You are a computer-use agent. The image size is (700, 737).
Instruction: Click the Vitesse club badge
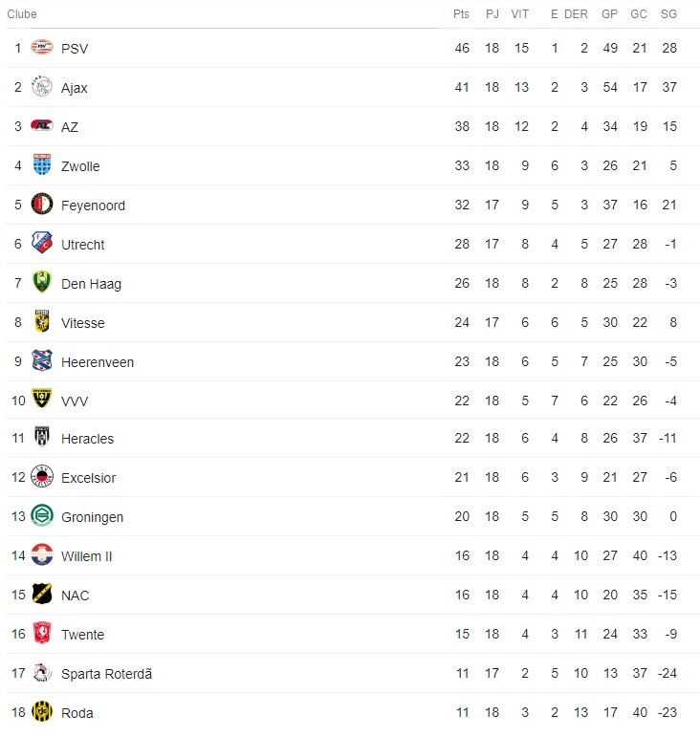click(x=42, y=321)
